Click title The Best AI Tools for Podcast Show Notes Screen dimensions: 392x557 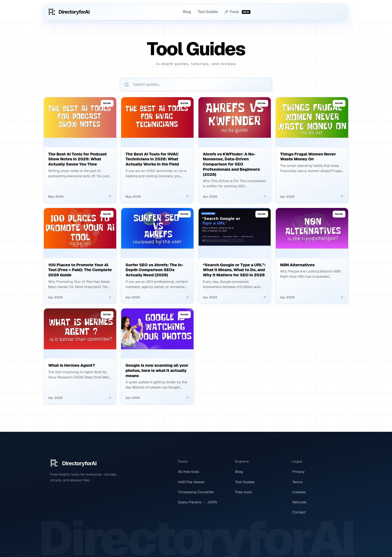(x=78, y=159)
